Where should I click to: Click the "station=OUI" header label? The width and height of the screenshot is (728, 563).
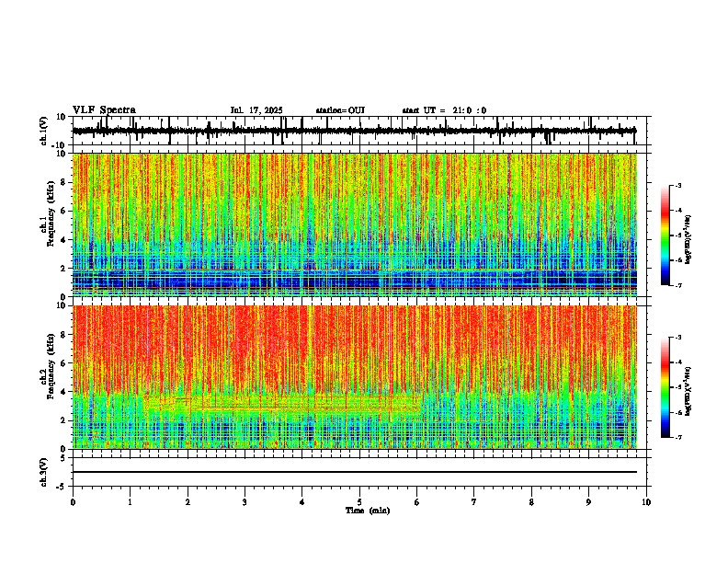coord(340,110)
